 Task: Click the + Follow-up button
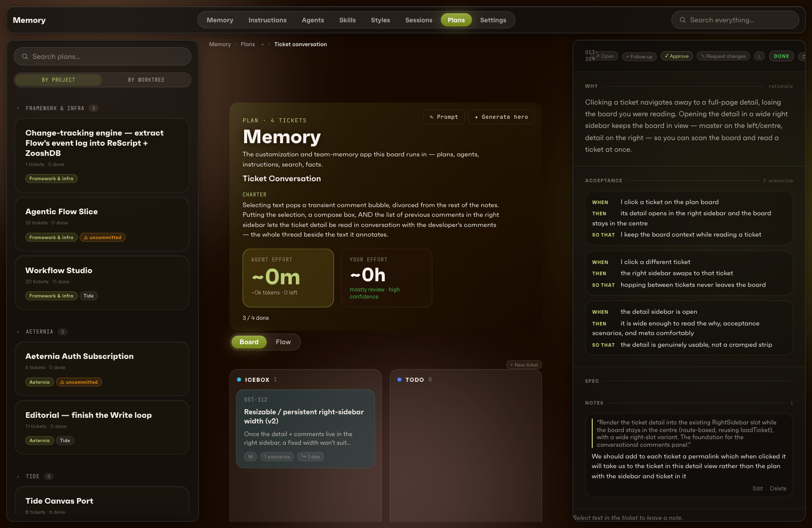coord(639,57)
